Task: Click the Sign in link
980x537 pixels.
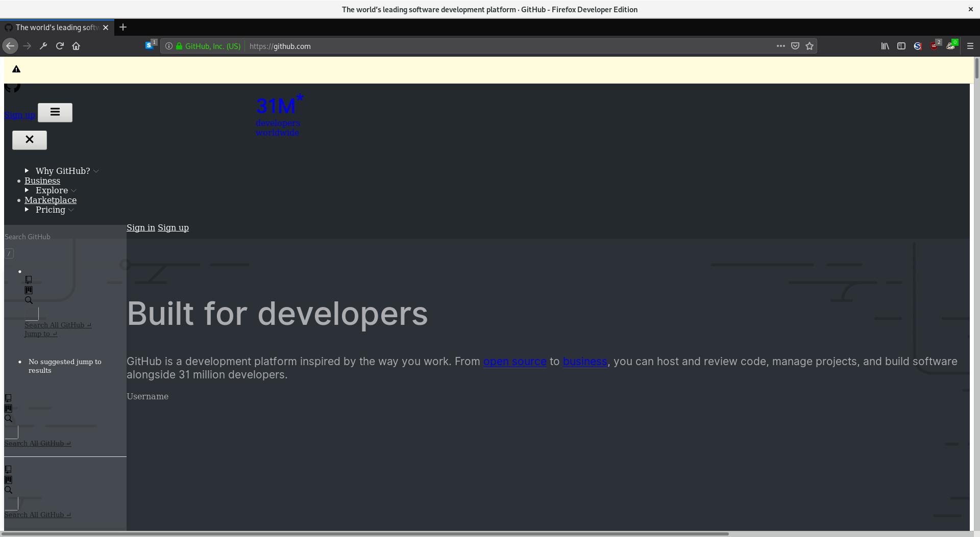Action: [141, 227]
